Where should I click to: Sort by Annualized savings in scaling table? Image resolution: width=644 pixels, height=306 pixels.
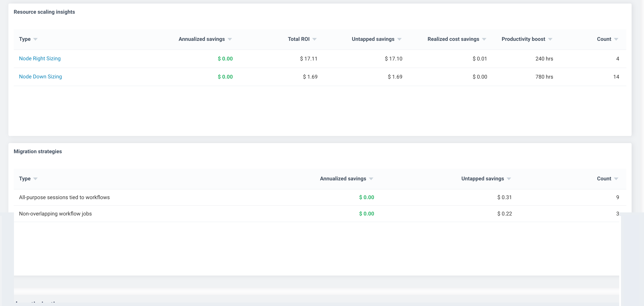coord(230,39)
